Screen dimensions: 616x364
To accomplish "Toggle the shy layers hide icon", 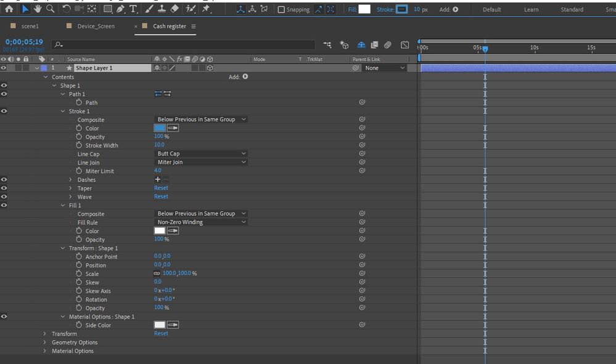I will click(x=361, y=45).
